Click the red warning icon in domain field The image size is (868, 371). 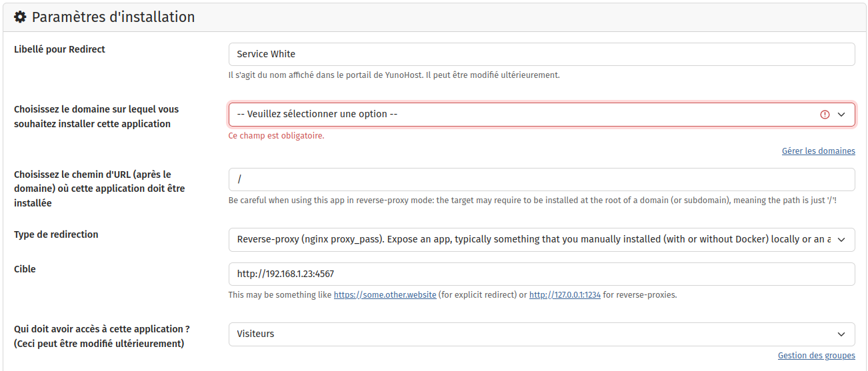coord(825,115)
